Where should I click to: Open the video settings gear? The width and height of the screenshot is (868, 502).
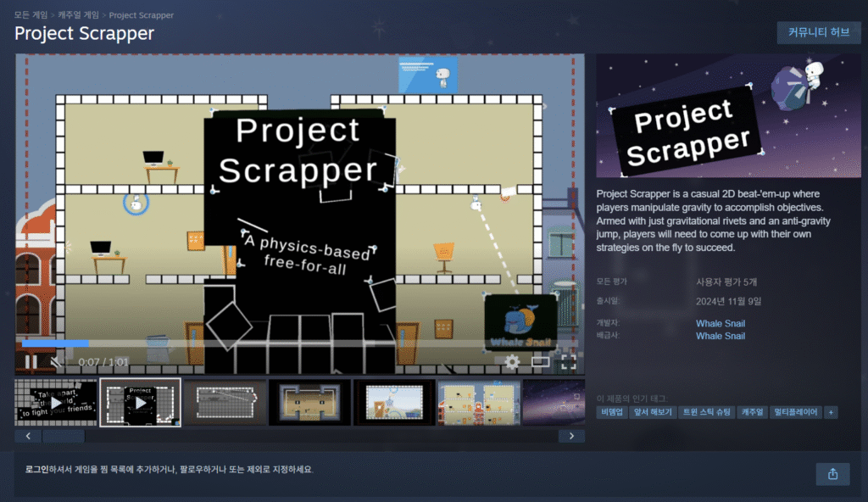tap(511, 363)
